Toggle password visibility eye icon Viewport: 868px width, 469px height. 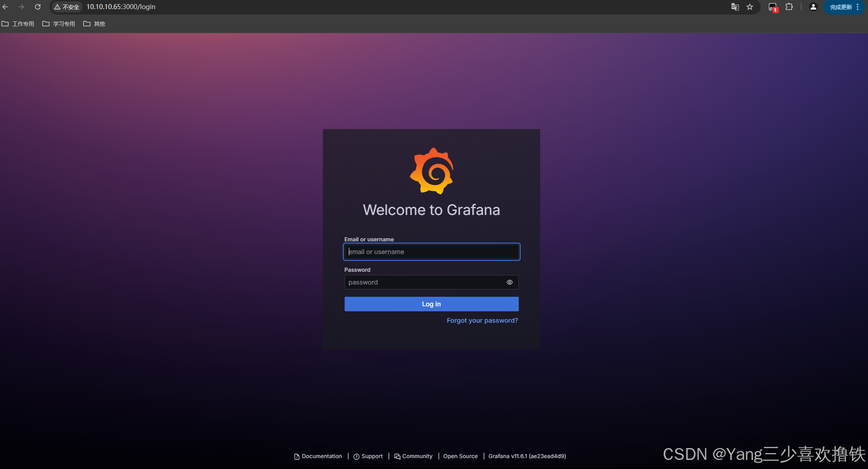point(510,282)
